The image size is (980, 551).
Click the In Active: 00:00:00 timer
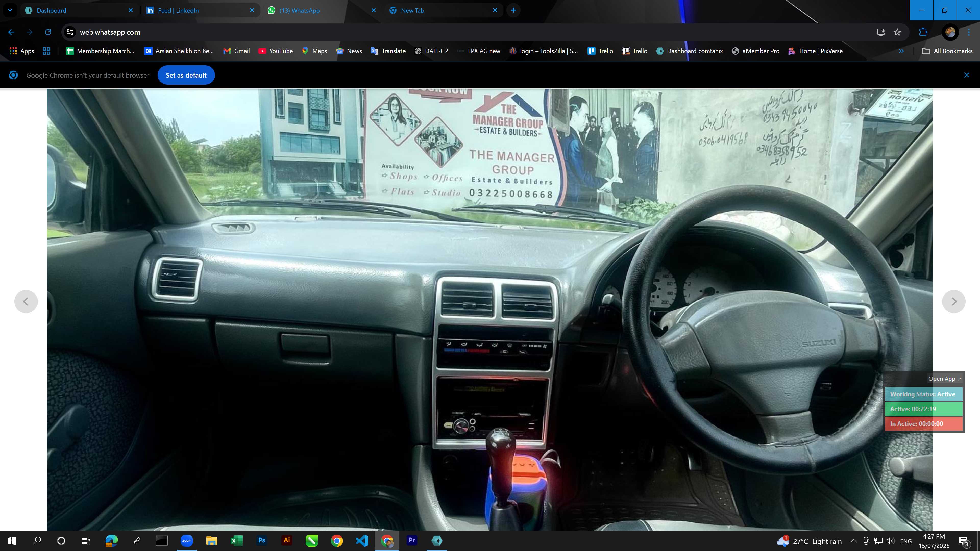point(923,424)
